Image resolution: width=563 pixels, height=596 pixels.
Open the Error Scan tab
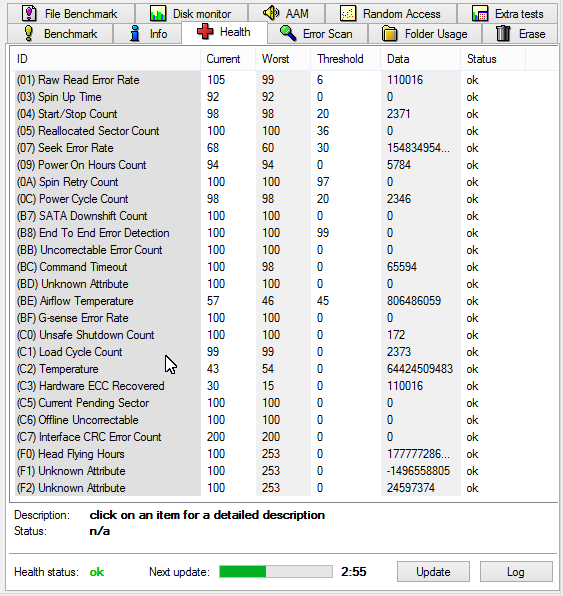coord(317,34)
